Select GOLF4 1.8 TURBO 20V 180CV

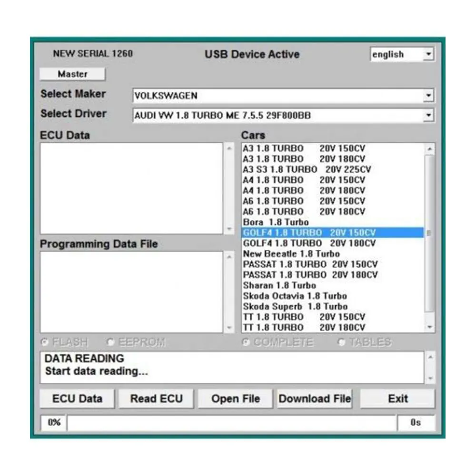[x=332, y=243]
